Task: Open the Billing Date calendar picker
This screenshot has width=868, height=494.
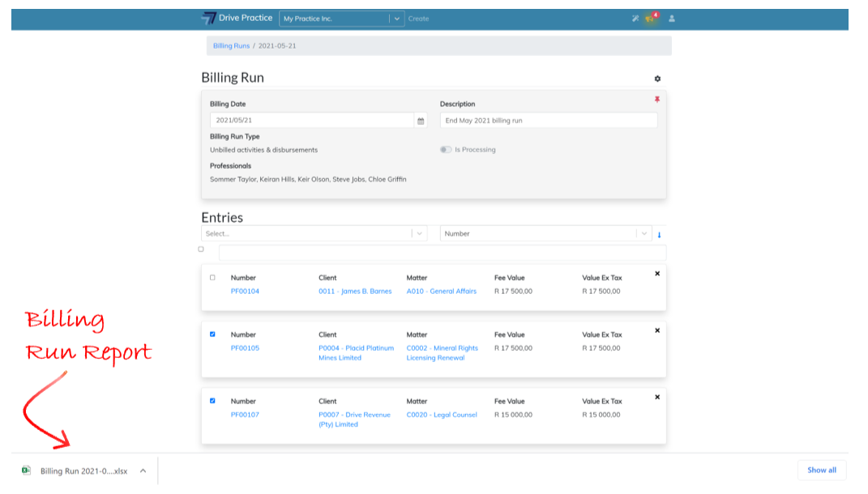Action: click(421, 121)
